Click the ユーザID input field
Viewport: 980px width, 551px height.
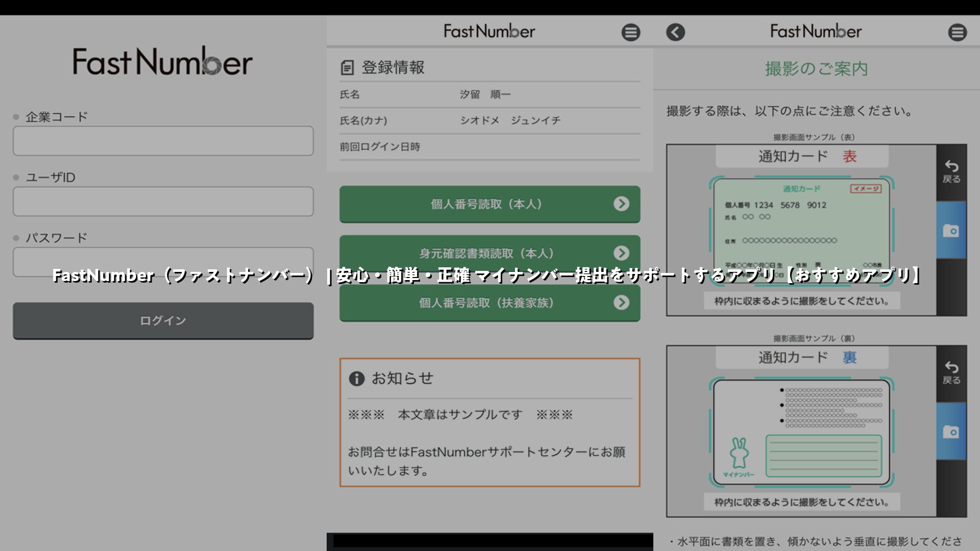click(x=163, y=202)
